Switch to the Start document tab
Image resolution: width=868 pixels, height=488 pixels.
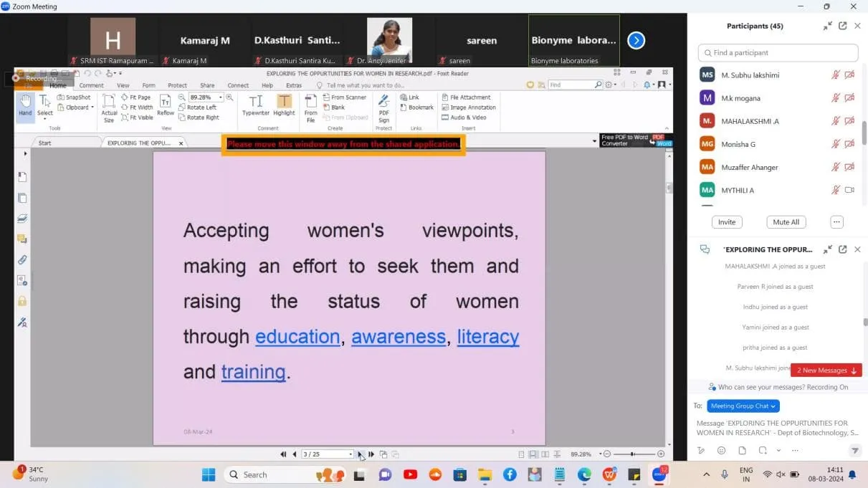(x=45, y=143)
